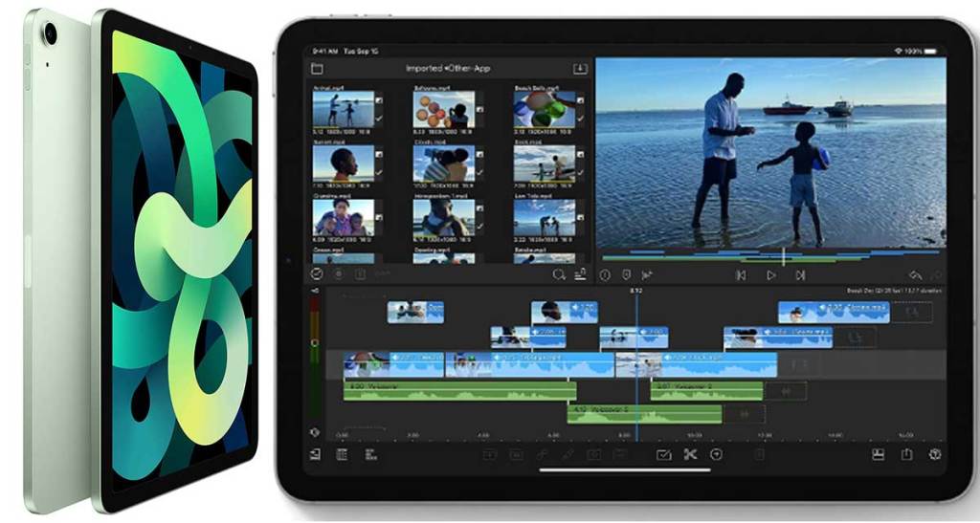Open the settings gear in bottom toolbar
The width and height of the screenshot is (980, 523).
(935, 455)
